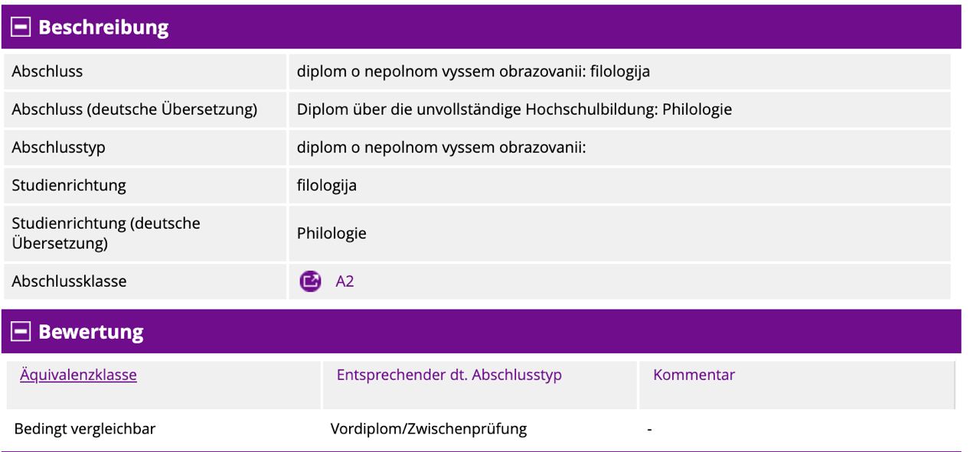980x452 pixels.
Task: Collapse the Beschreibung section minus icon
Action: 21,28
